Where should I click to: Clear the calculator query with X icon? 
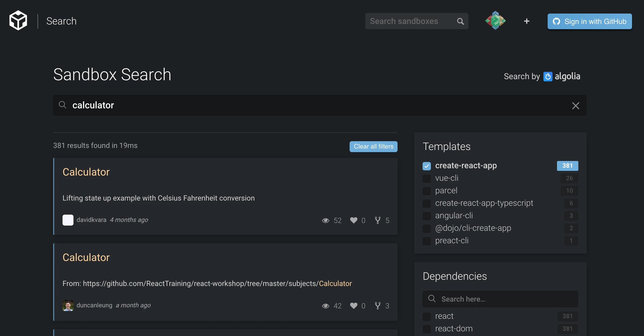[x=575, y=105]
